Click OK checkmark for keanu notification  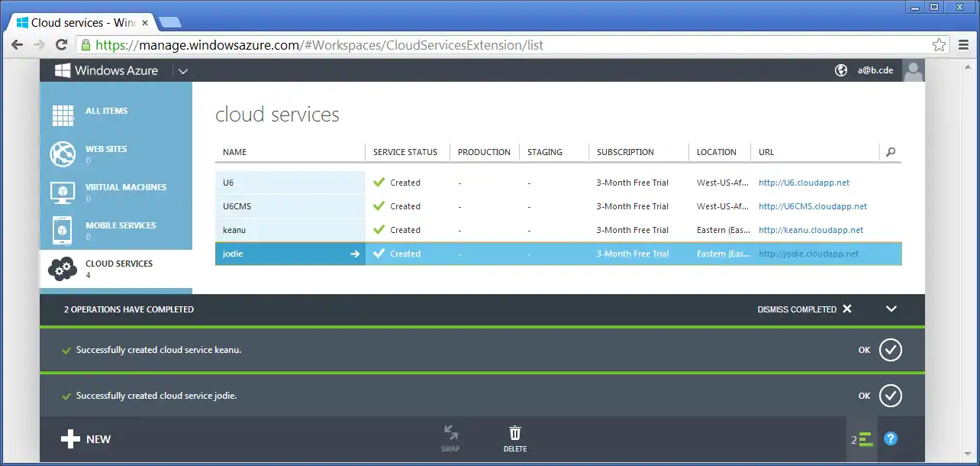tap(890, 350)
